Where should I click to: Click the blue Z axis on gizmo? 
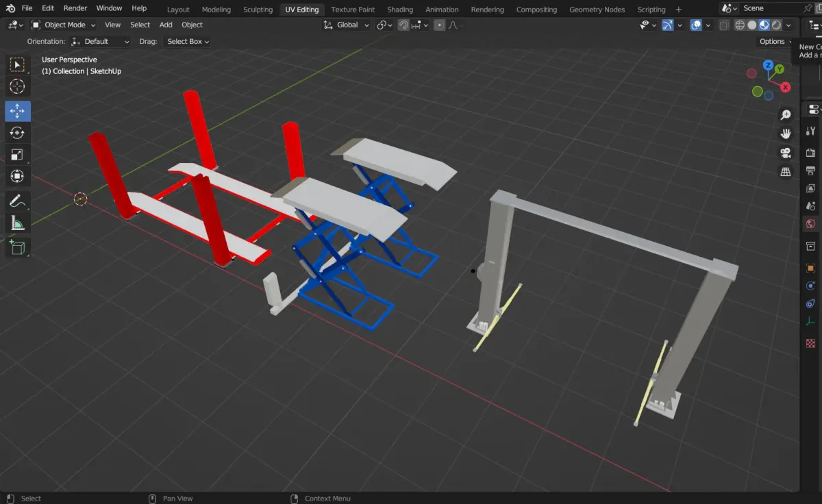[x=769, y=66]
